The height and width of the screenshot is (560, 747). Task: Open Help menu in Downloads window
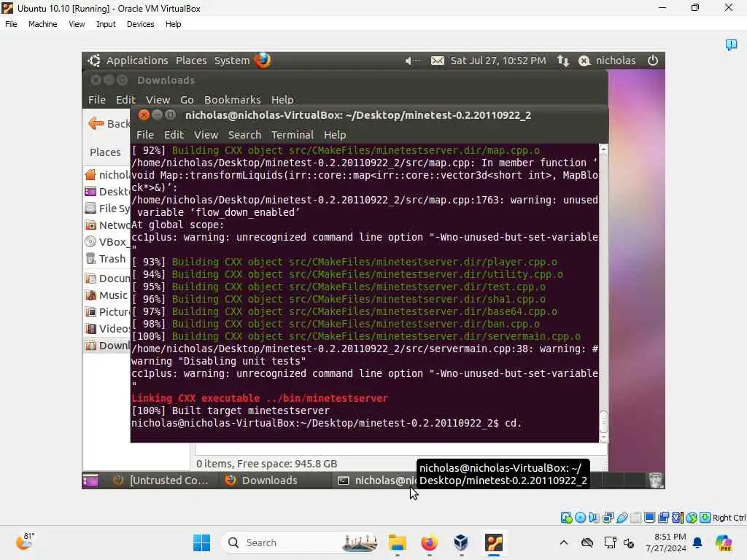(x=282, y=99)
